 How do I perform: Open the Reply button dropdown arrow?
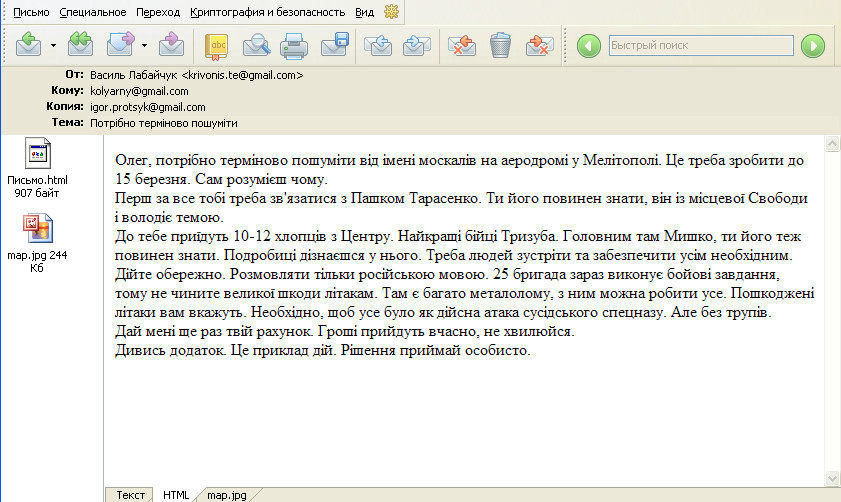pyautogui.click(x=52, y=45)
